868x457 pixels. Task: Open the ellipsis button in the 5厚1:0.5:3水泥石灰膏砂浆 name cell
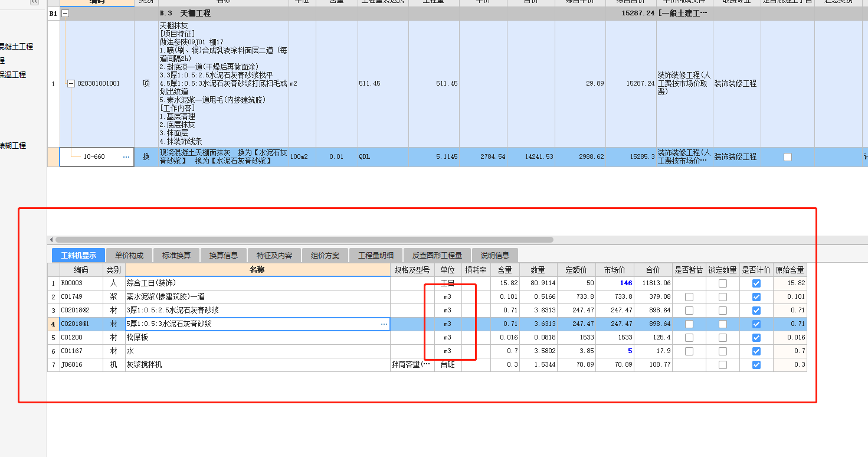pyautogui.click(x=384, y=324)
